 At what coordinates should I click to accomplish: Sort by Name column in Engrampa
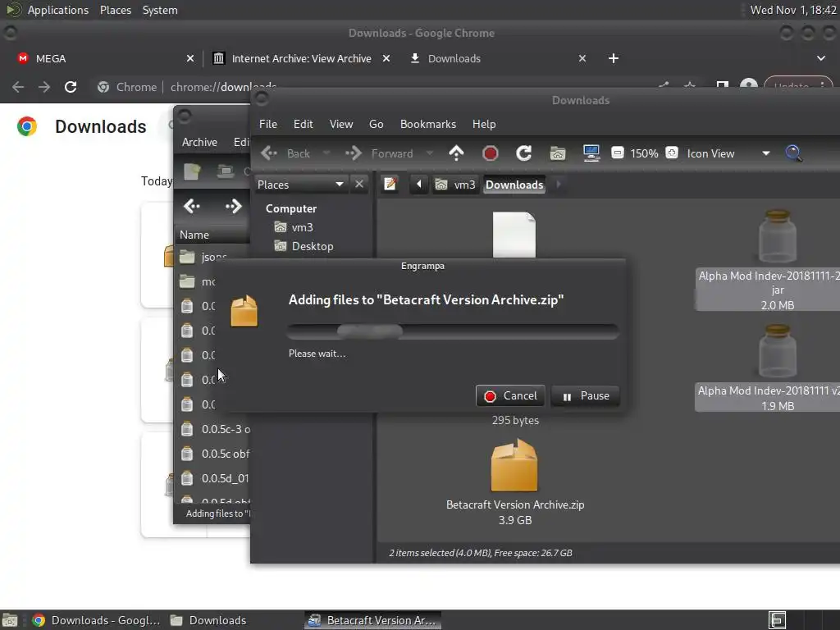point(212,235)
